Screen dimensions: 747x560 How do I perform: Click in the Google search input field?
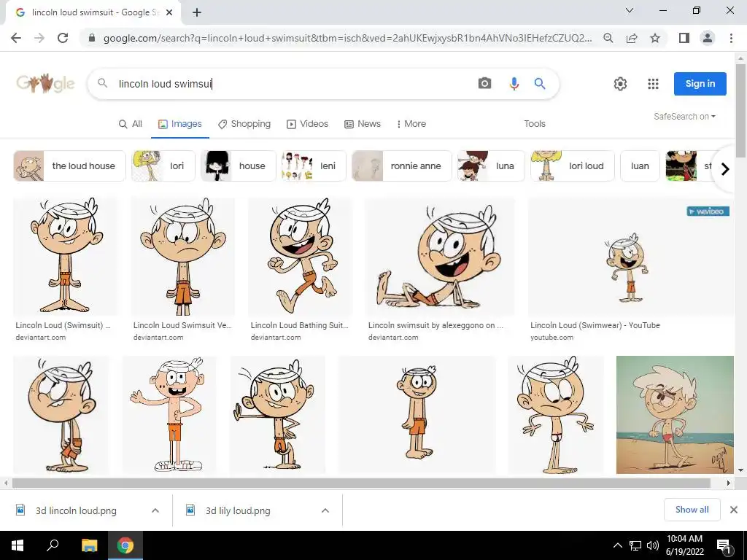pos(290,84)
